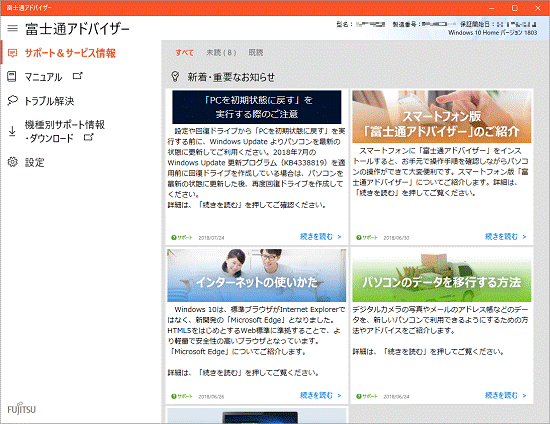Open the 「PCを初期状態に戻す」 banner image
The image size is (550, 424).
tap(256, 107)
